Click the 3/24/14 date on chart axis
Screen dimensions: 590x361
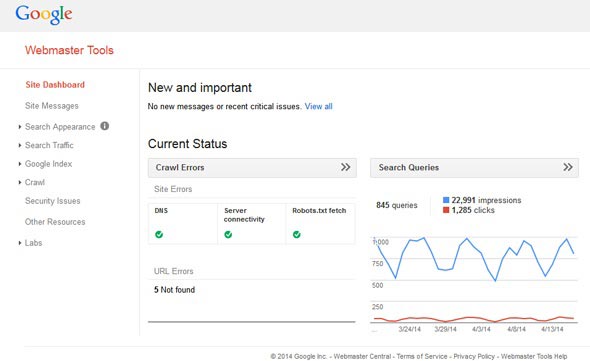point(409,329)
